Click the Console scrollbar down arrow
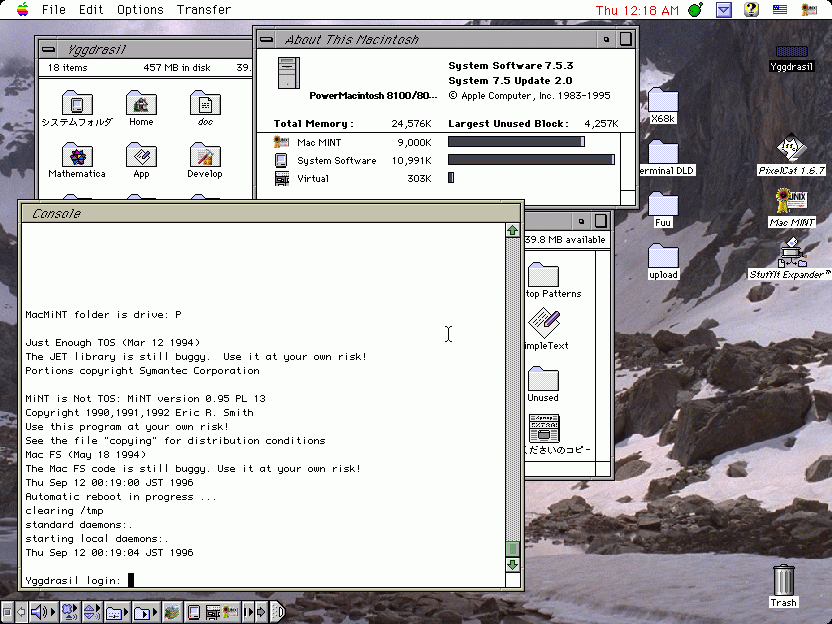832x624 pixels. [x=512, y=565]
